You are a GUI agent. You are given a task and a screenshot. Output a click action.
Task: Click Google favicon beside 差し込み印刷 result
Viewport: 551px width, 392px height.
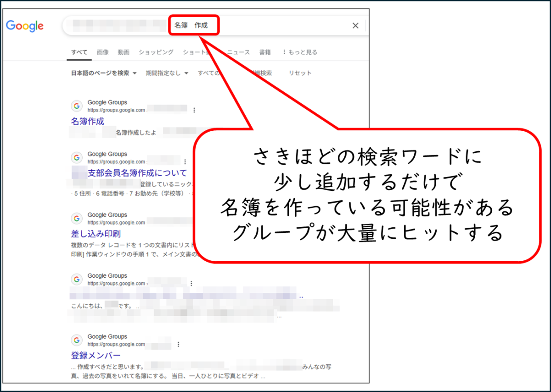pyautogui.click(x=77, y=218)
